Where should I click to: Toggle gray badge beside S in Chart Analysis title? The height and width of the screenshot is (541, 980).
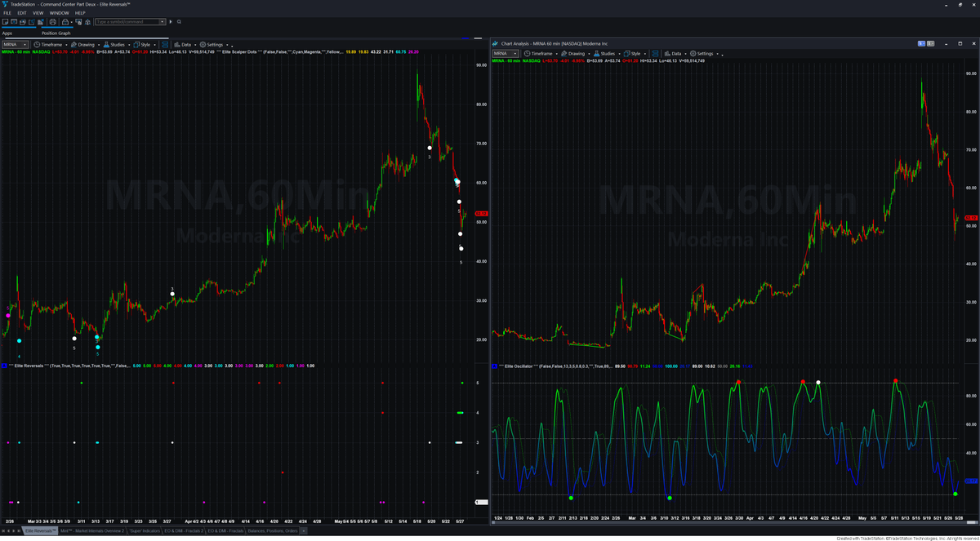(x=930, y=43)
